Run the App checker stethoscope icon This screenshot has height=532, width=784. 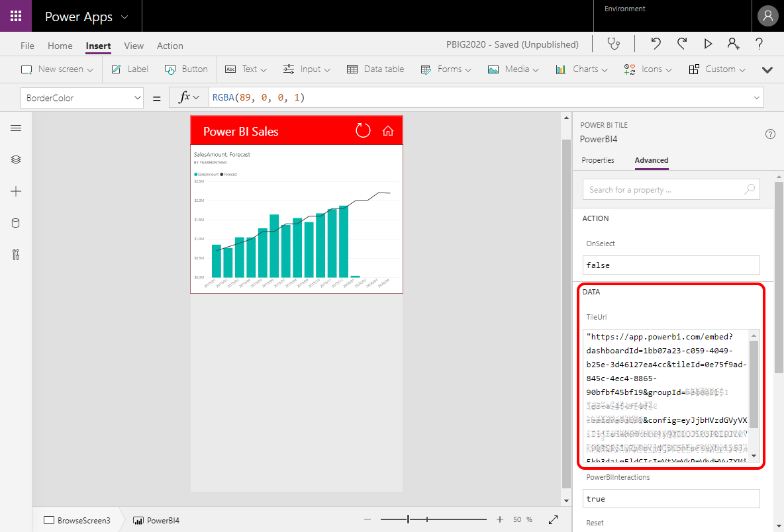point(614,44)
